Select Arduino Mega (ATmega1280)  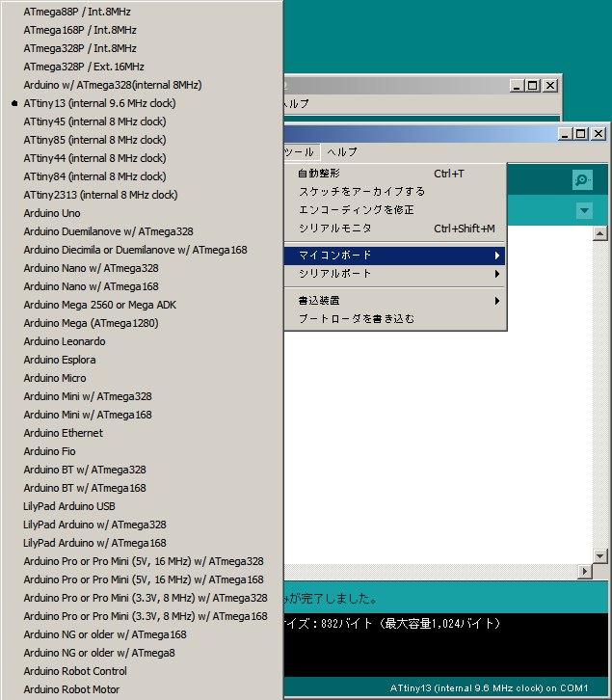[142, 323]
